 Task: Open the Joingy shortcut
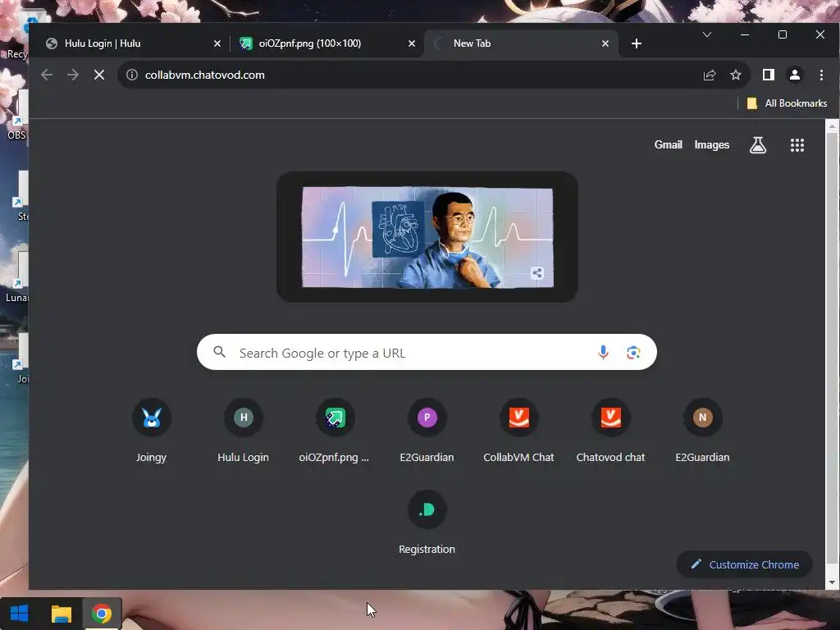(152, 430)
